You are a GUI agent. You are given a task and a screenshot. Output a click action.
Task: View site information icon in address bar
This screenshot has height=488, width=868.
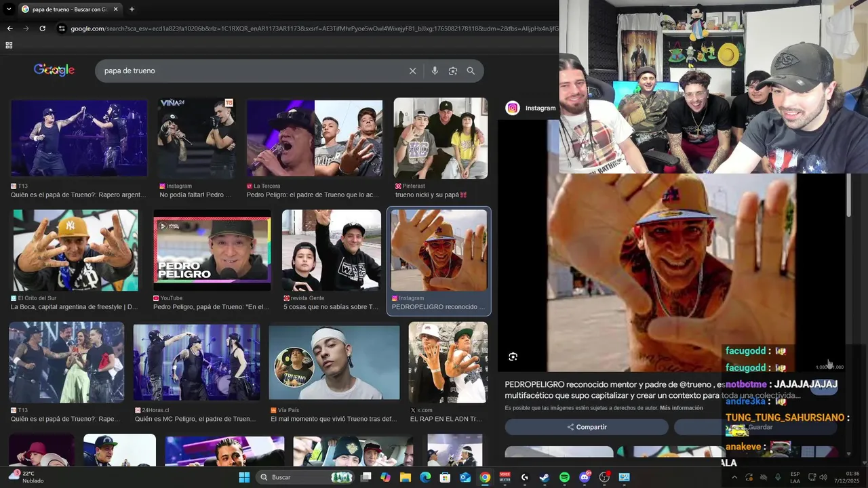coord(62,28)
